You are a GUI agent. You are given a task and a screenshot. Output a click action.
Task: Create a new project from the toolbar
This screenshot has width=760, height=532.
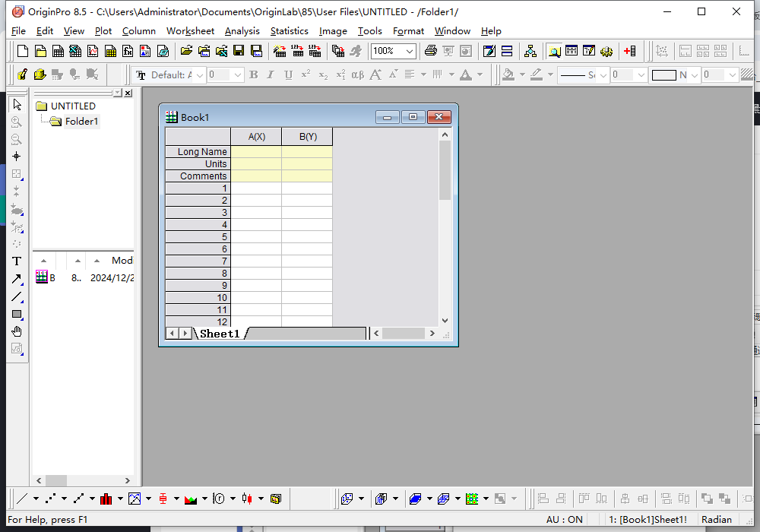[22, 51]
